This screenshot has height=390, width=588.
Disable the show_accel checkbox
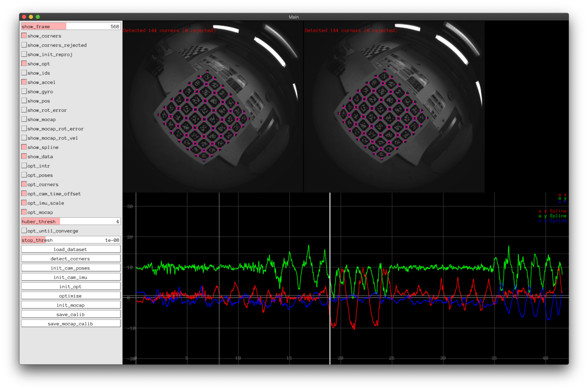[x=24, y=82]
